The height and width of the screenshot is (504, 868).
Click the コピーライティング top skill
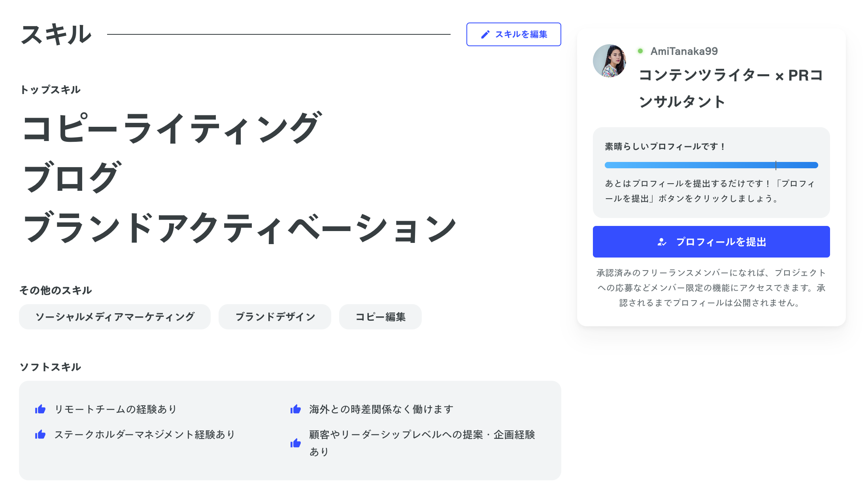click(172, 128)
